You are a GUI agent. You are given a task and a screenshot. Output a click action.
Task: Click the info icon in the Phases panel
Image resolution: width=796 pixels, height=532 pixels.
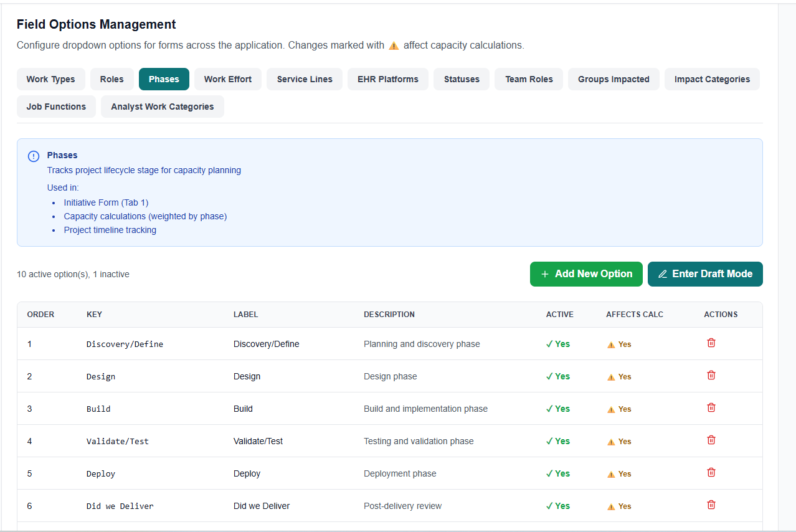coord(33,156)
